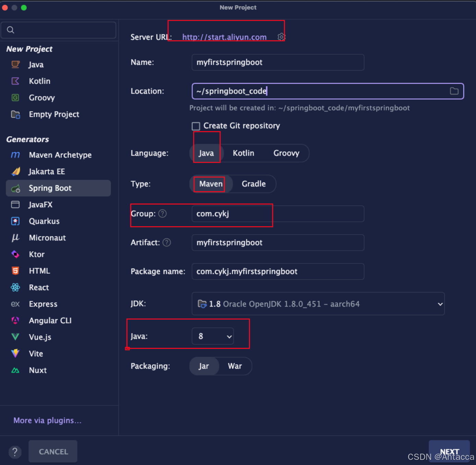The image size is (476, 465).
Task: Click the NEXT button
Action: pyautogui.click(x=449, y=452)
